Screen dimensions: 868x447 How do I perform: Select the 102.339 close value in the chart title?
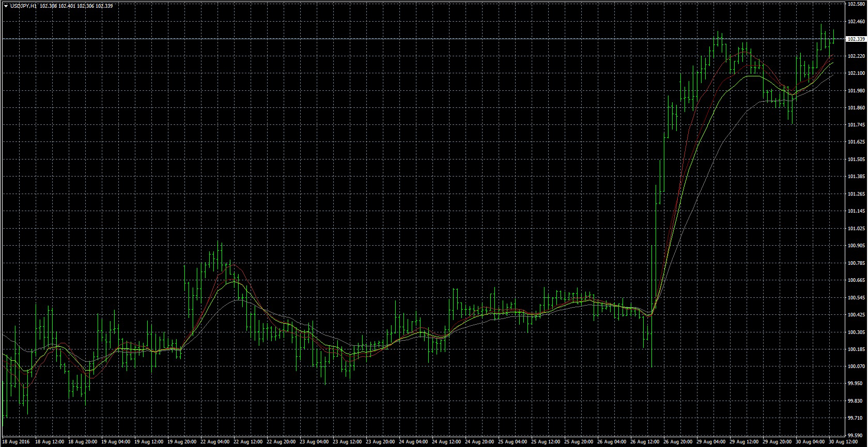coord(104,6)
